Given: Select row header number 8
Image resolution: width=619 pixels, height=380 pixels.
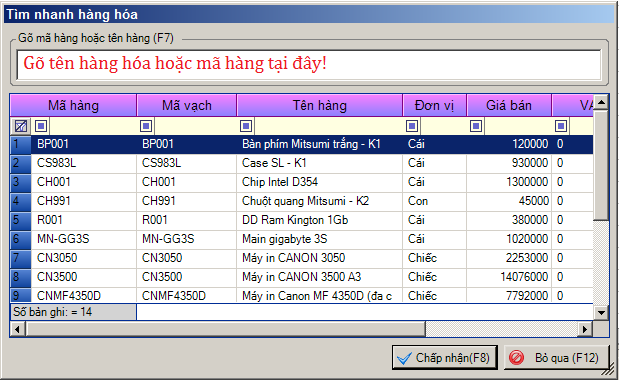Looking at the screenshot, I should pyautogui.click(x=21, y=277).
